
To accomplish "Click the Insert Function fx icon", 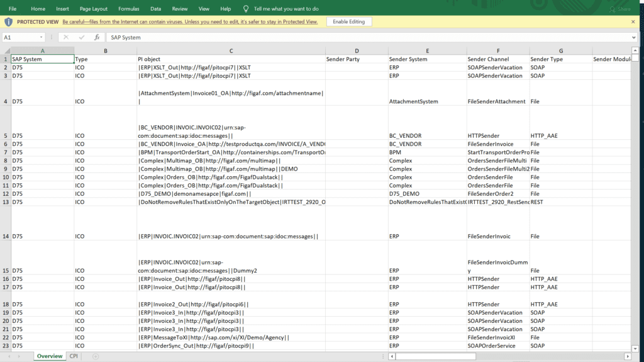I will pos(97,37).
